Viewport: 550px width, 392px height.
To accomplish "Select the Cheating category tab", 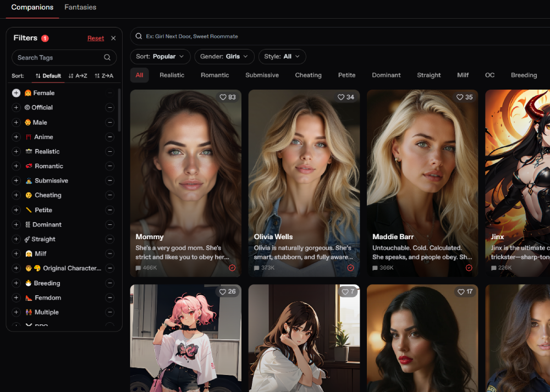I will (x=309, y=75).
